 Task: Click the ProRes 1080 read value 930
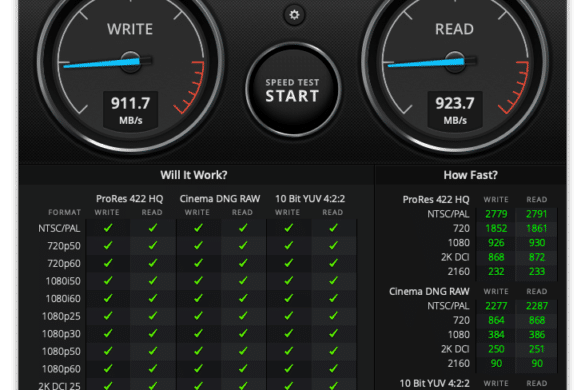pyautogui.click(x=537, y=243)
